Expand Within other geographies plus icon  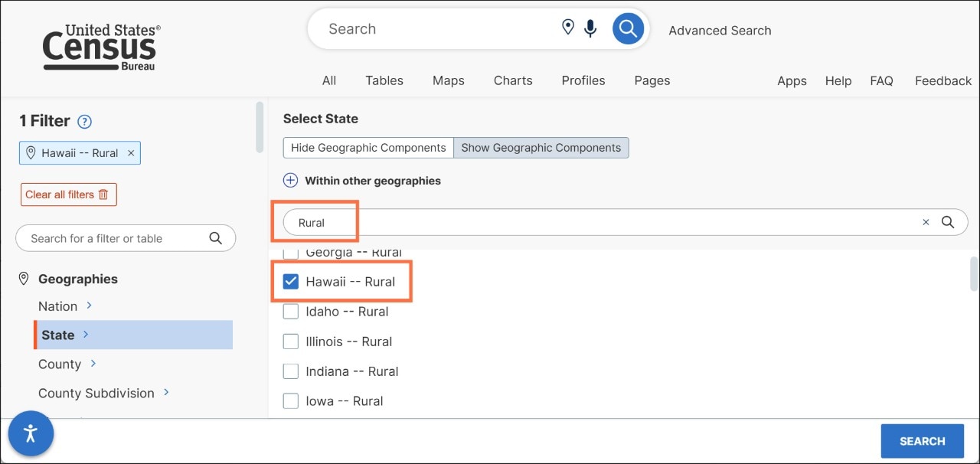[290, 181]
